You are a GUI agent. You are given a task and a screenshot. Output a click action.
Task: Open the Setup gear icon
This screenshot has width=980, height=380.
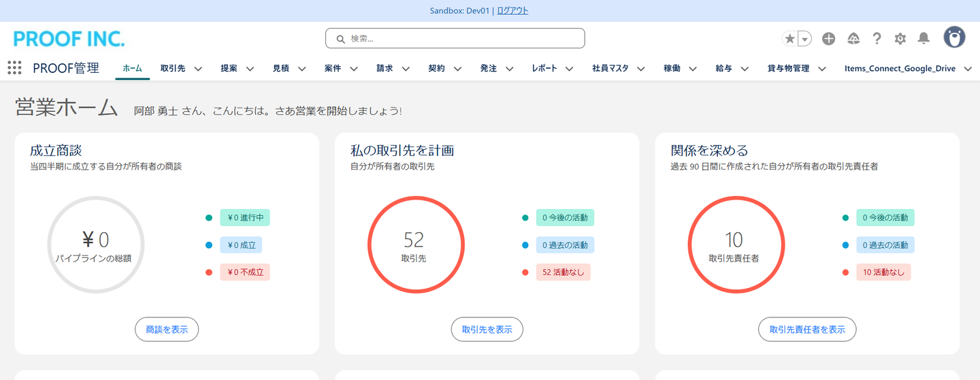point(900,39)
